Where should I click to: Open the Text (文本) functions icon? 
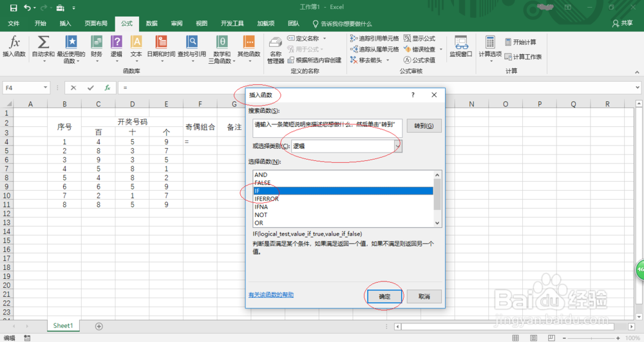point(136,48)
